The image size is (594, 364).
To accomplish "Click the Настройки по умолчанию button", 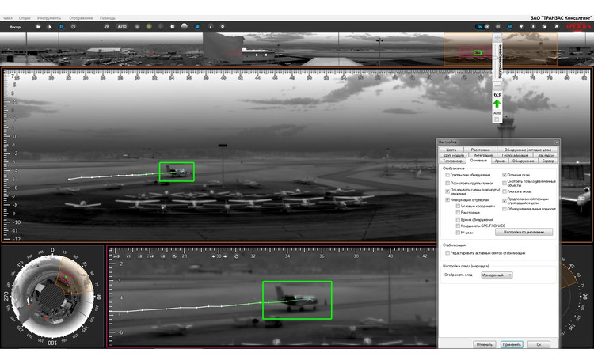I will coord(524,232).
